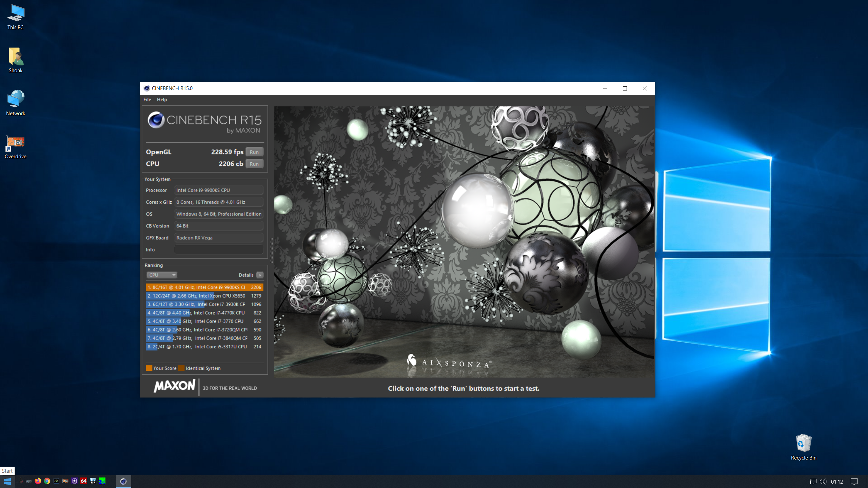Screen dimensions: 868x488
Task: Click the 01:12 clock in taskbar
Action: (837, 481)
